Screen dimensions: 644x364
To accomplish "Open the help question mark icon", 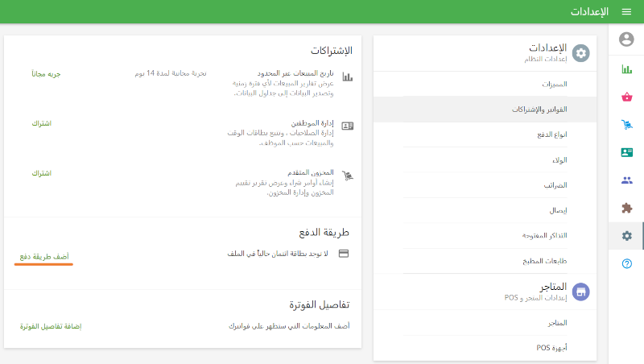I will tap(627, 263).
